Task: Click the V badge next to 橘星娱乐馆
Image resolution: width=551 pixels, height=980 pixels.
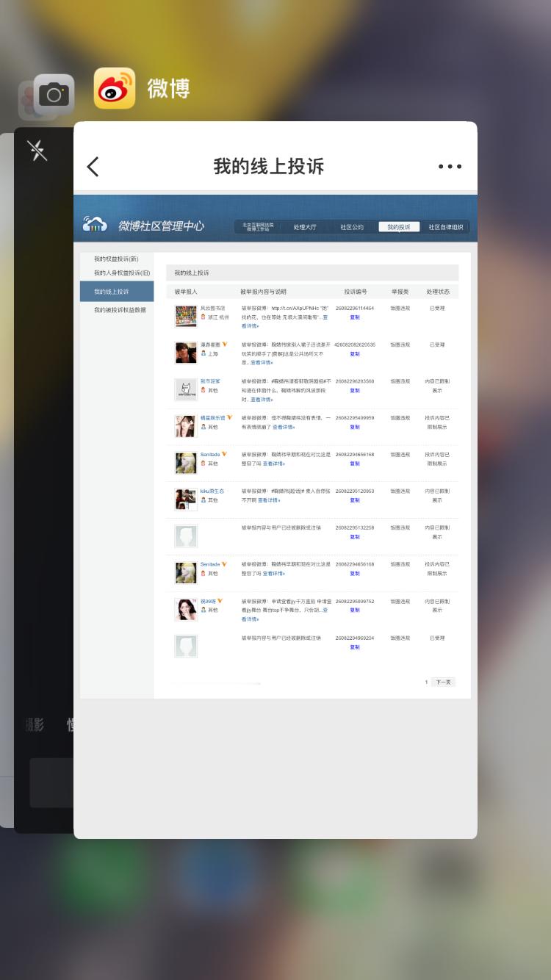Action: pos(230,418)
